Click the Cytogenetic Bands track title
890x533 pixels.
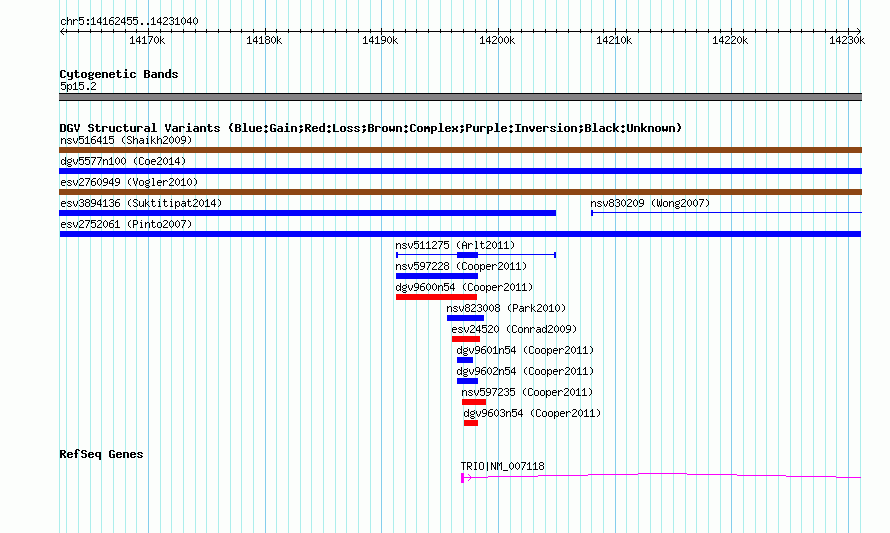(x=119, y=74)
